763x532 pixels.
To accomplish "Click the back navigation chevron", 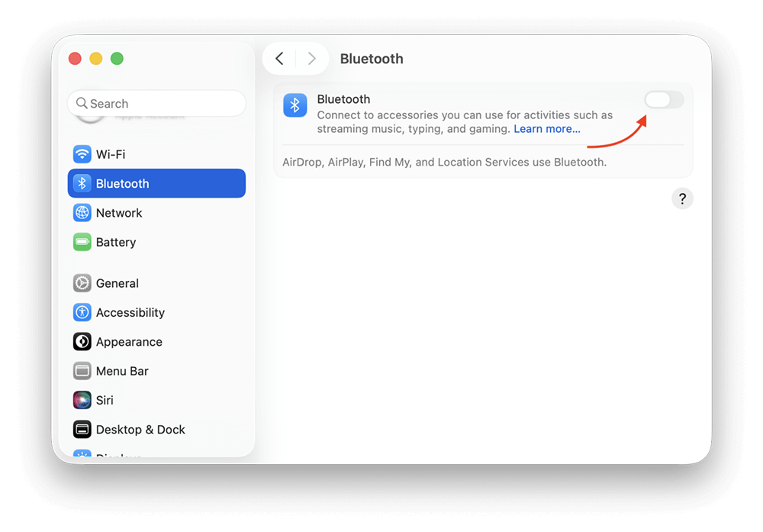I will [279, 58].
